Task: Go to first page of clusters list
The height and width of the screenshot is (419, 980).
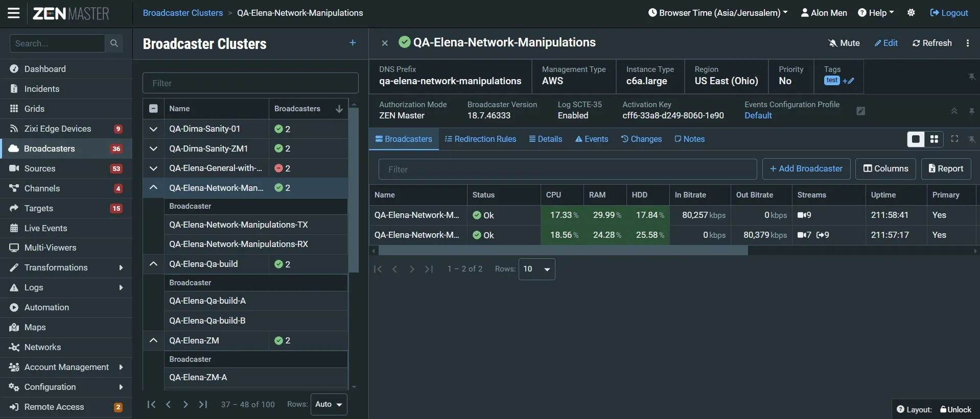Action: coord(151,404)
